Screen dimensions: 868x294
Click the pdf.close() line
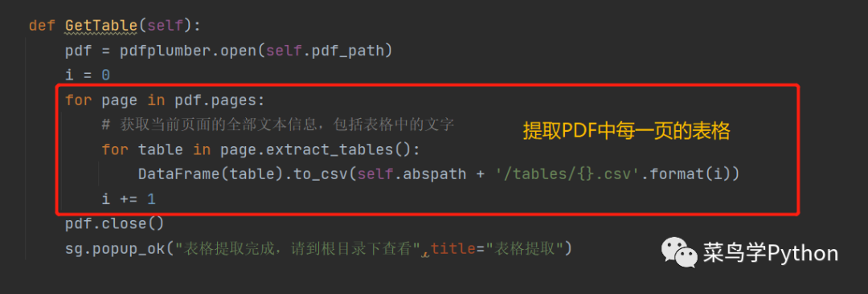[115, 223]
